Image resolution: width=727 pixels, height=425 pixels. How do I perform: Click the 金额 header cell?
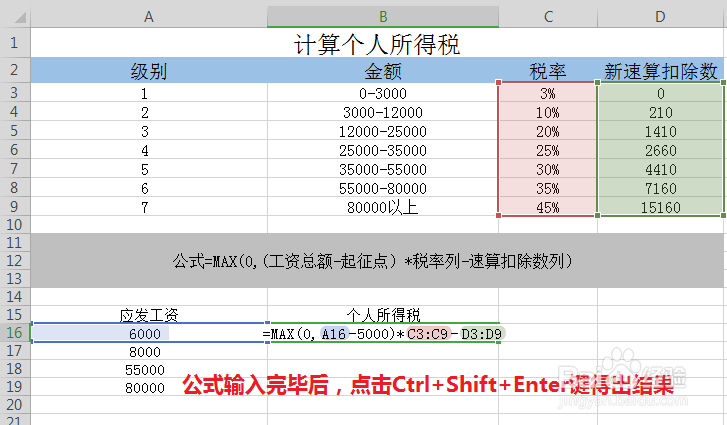pyautogui.click(x=383, y=70)
